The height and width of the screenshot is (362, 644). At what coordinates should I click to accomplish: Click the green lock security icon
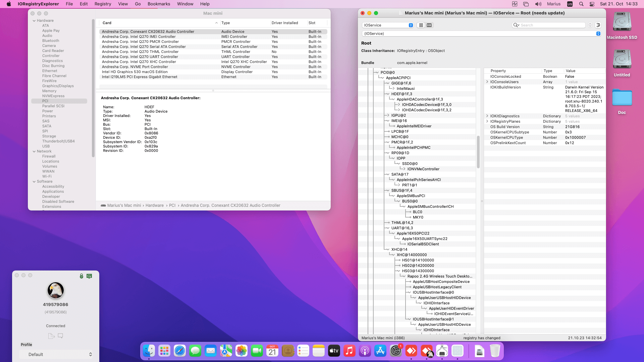[81, 276]
